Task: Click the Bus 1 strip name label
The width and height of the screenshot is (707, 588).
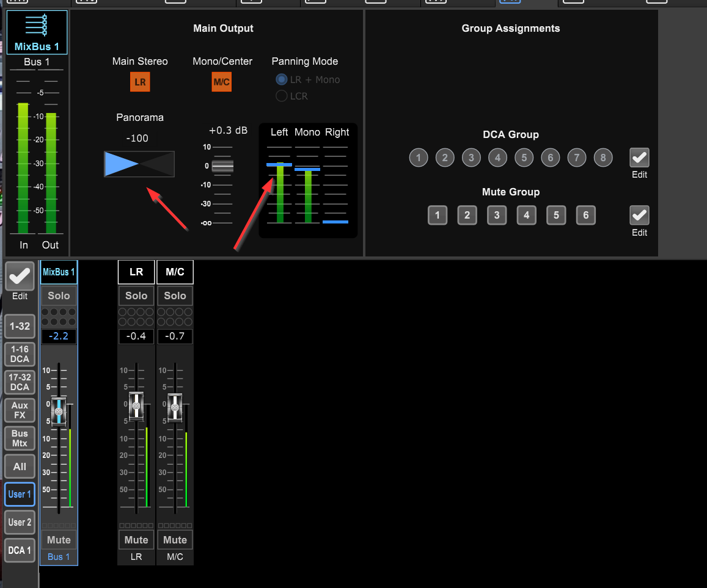Action: pos(59,557)
